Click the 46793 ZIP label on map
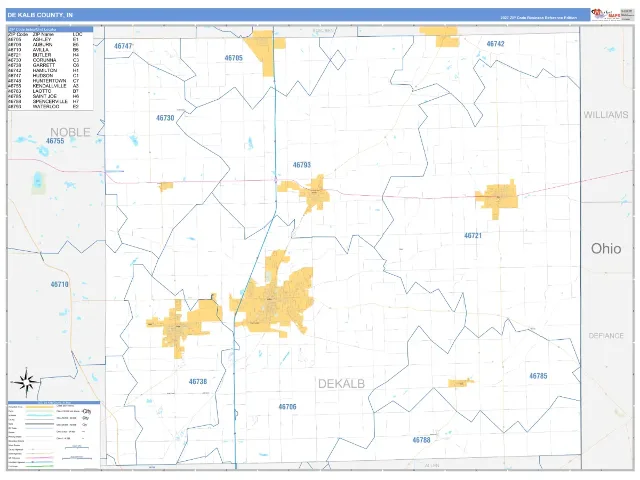The image size is (640, 480). pyautogui.click(x=302, y=165)
